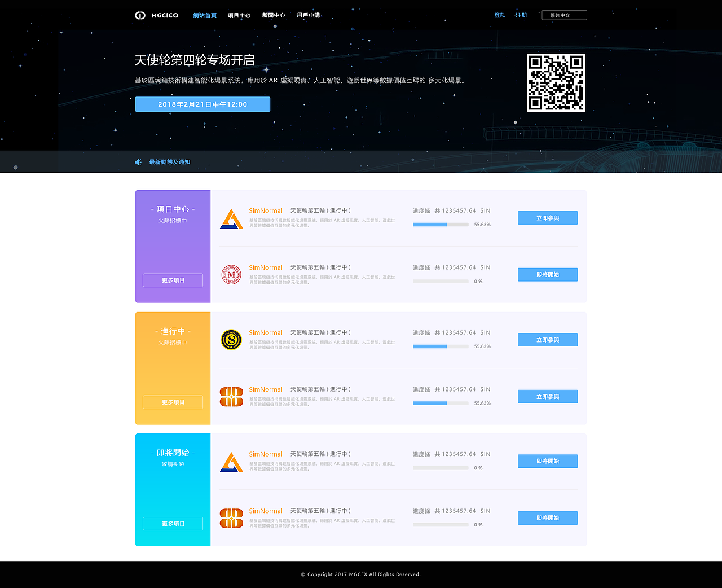Click 55.63% value in first 項目中心 row

482,225
